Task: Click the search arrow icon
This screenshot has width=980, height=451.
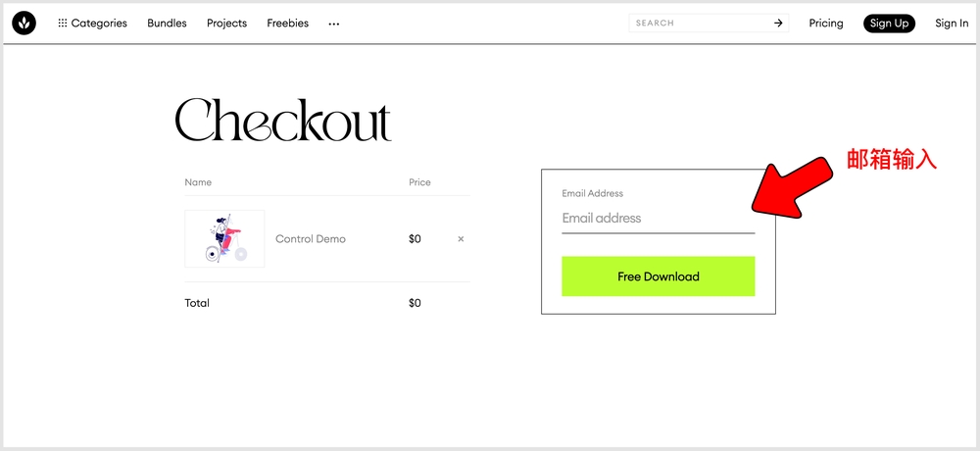Action: [x=778, y=24]
